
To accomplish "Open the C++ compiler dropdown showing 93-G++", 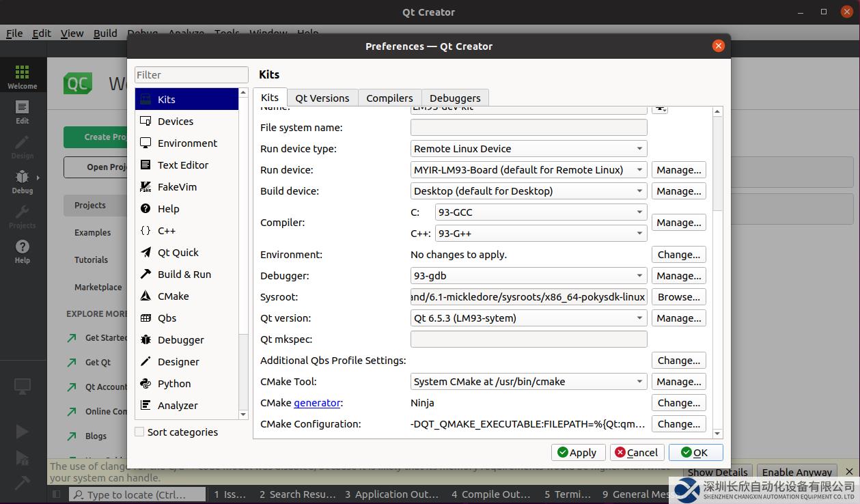I will [541, 234].
